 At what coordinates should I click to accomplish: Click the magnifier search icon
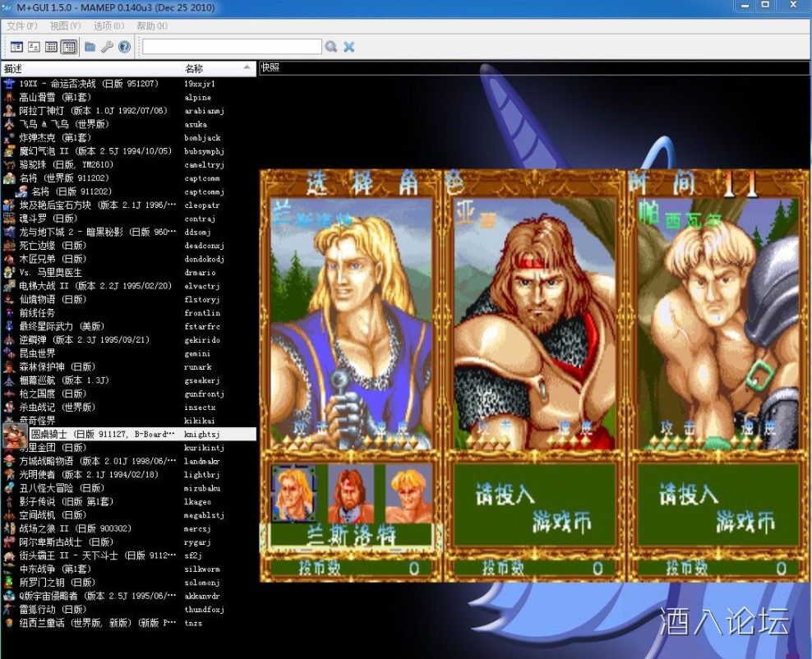330,47
